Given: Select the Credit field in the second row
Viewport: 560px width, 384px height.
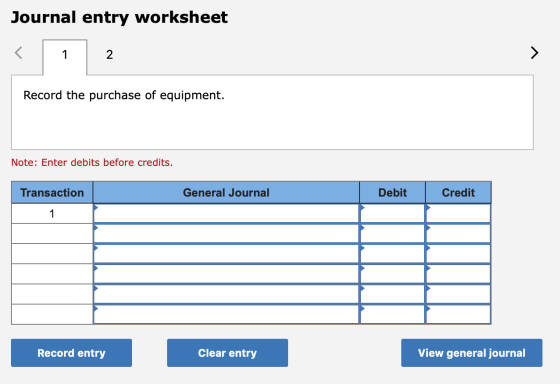Looking at the screenshot, I should pos(458,234).
